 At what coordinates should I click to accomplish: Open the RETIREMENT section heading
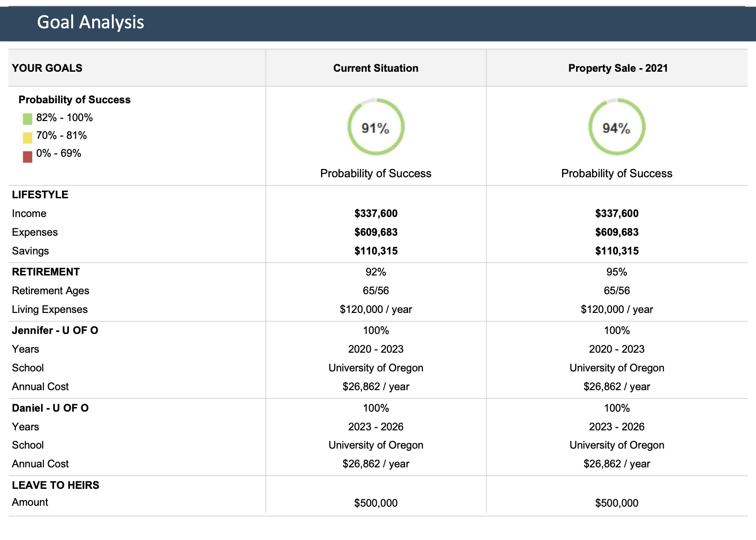[46, 272]
